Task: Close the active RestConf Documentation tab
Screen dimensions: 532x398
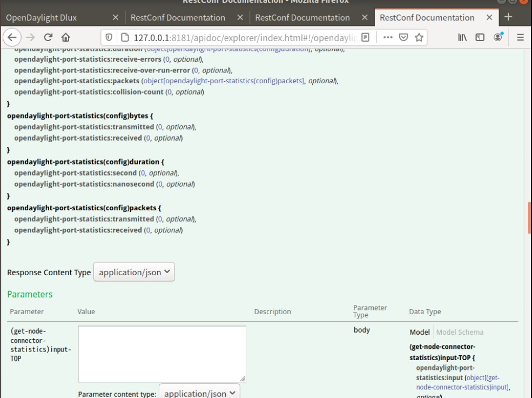Action: [x=489, y=17]
